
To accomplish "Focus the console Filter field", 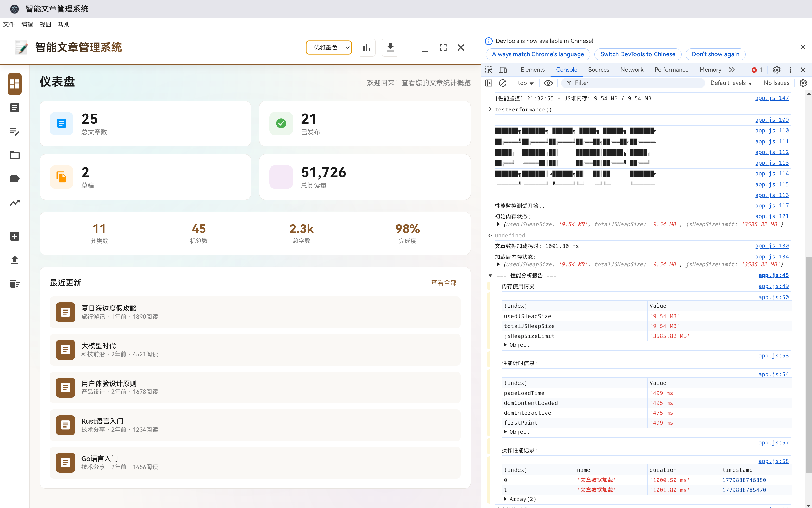I will (x=633, y=83).
